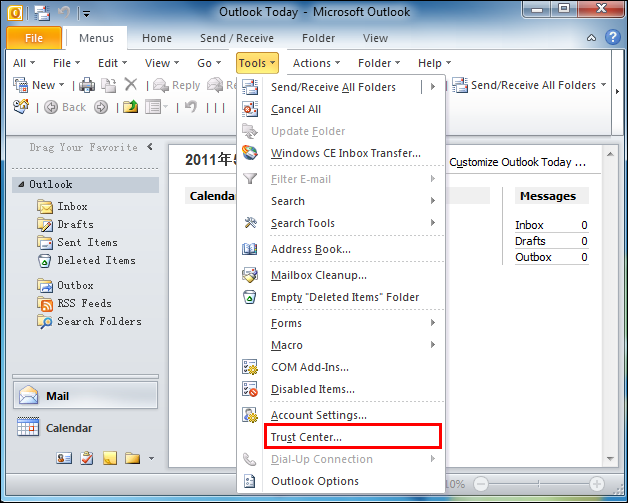The width and height of the screenshot is (628, 503).
Task: Open the Help dropdown menu
Action: 435,63
